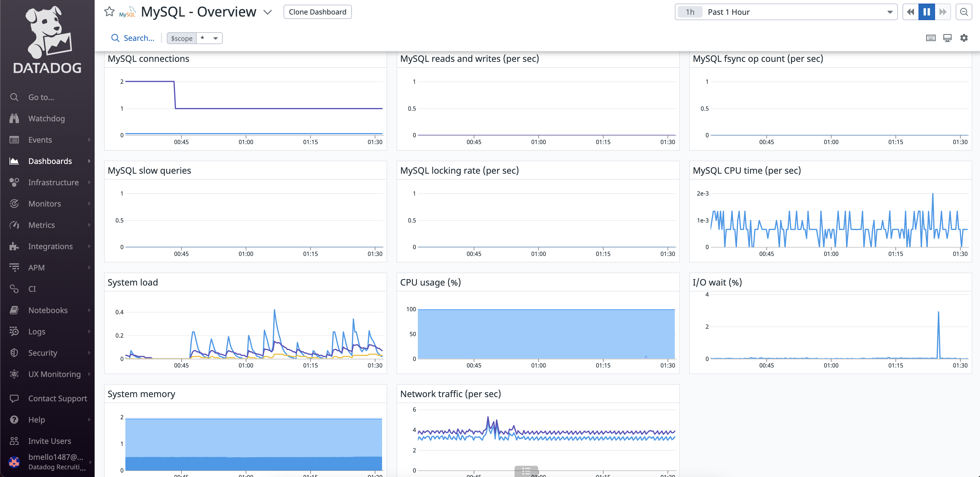980x477 pixels.
Task: Open Help menu in sidebar
Action: (37, 420)
